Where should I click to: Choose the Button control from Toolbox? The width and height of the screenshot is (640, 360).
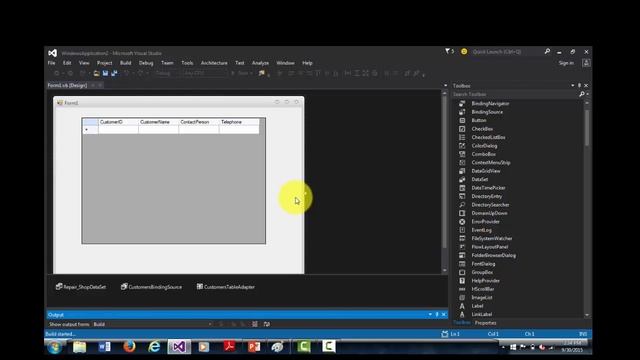(x=479, y=120)
